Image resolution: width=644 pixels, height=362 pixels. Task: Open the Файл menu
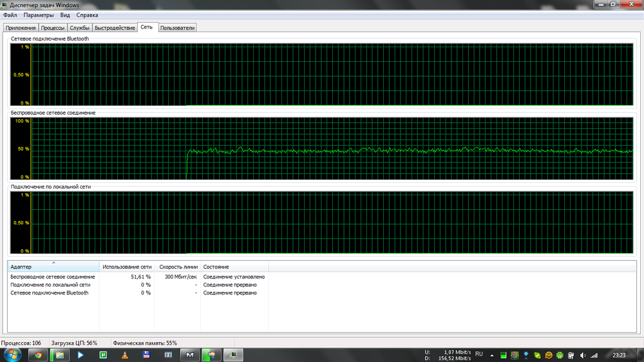pos(10,15)
